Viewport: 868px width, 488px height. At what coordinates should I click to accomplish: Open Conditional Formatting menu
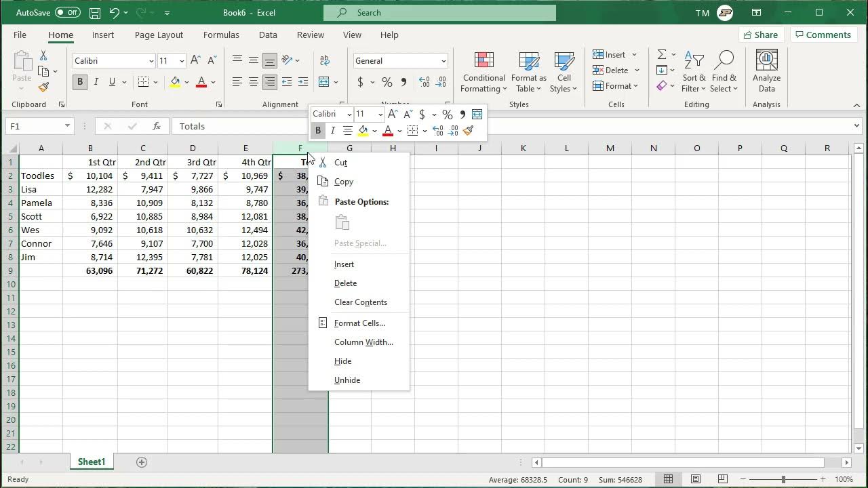pyautogui.click(x=484, y=72)
